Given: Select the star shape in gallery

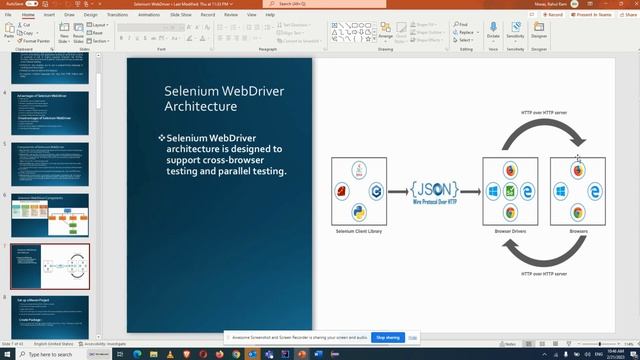Looking at the screenshot, I should pyautogui.click(x=368, y=39).
